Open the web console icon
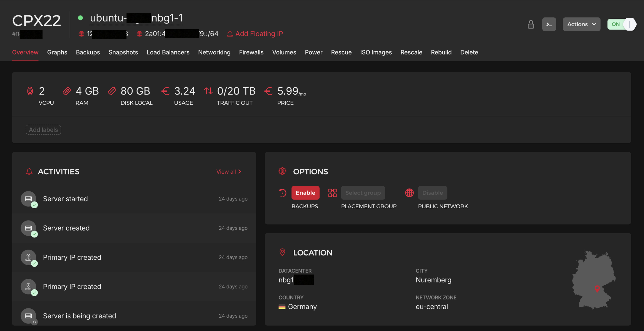The image size is (644, 331). pos(549,24)
